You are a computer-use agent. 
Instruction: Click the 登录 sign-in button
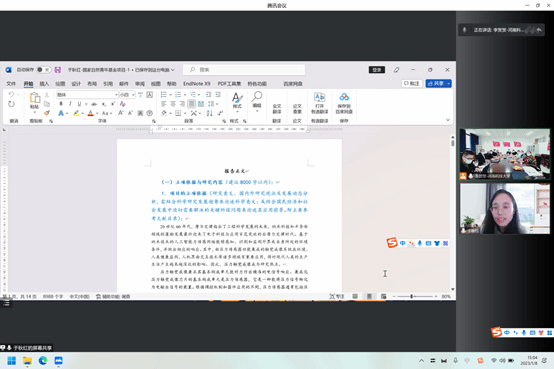[377, 70]
